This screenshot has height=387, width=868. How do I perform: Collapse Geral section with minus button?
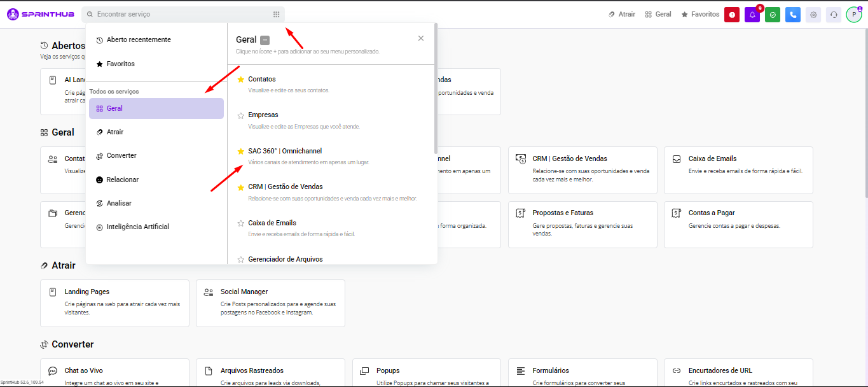(265, 40)
